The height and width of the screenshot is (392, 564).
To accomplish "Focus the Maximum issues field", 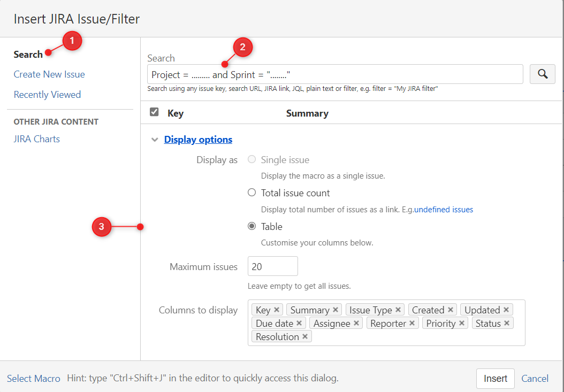I will [x=273, y=266].
